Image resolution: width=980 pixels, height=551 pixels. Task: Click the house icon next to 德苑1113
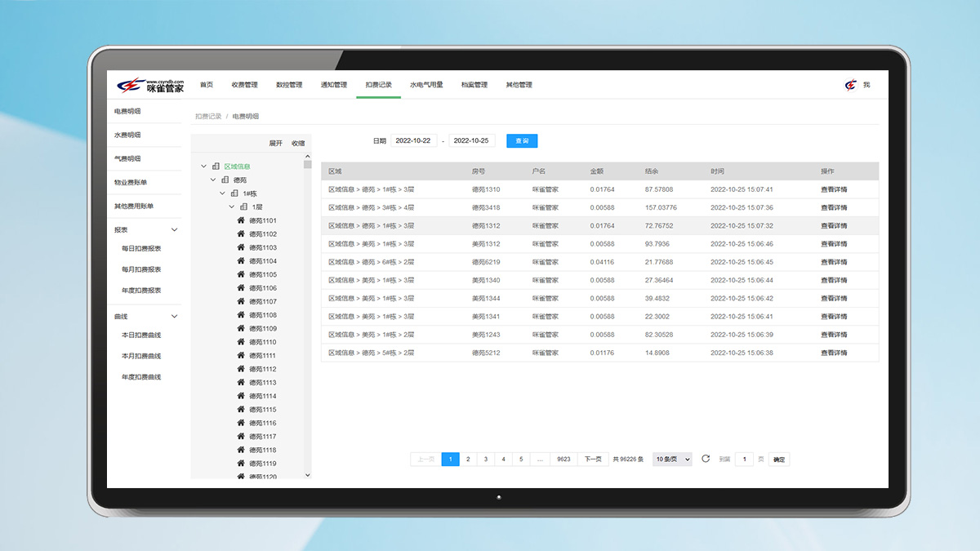241,382
